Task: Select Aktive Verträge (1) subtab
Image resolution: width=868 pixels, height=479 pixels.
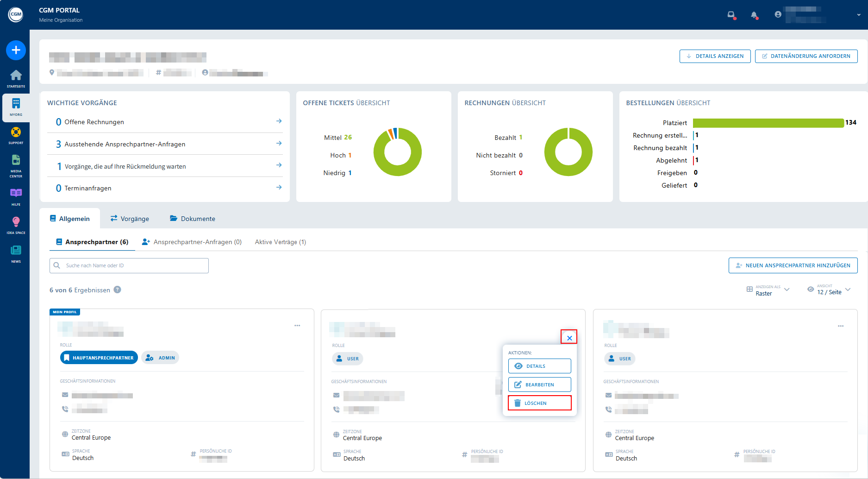Action: pyautogui.click(x=281, y=242)
